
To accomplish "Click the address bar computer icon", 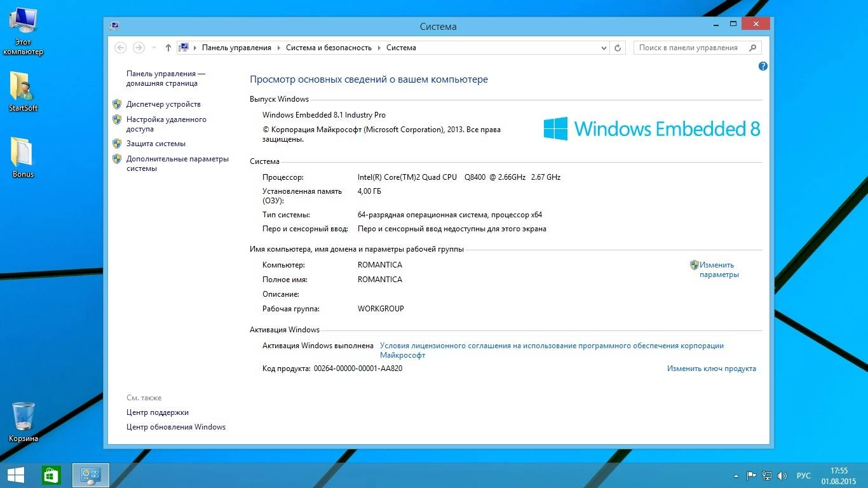I will click(184, 48).
